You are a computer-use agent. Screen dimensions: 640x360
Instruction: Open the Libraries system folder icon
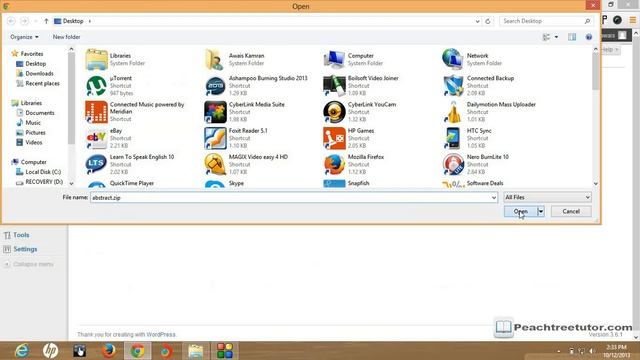(x=96, y=60)
